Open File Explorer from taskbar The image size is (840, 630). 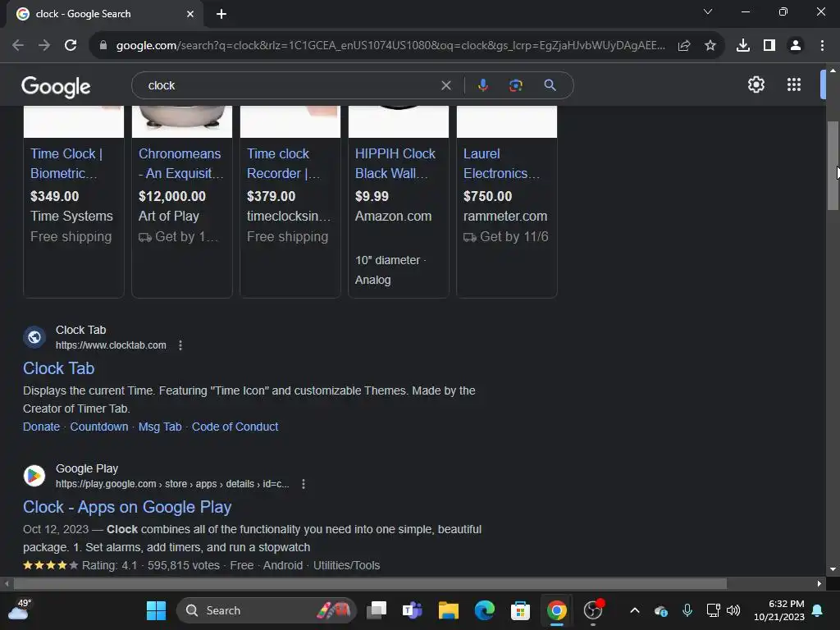[449, 610]
